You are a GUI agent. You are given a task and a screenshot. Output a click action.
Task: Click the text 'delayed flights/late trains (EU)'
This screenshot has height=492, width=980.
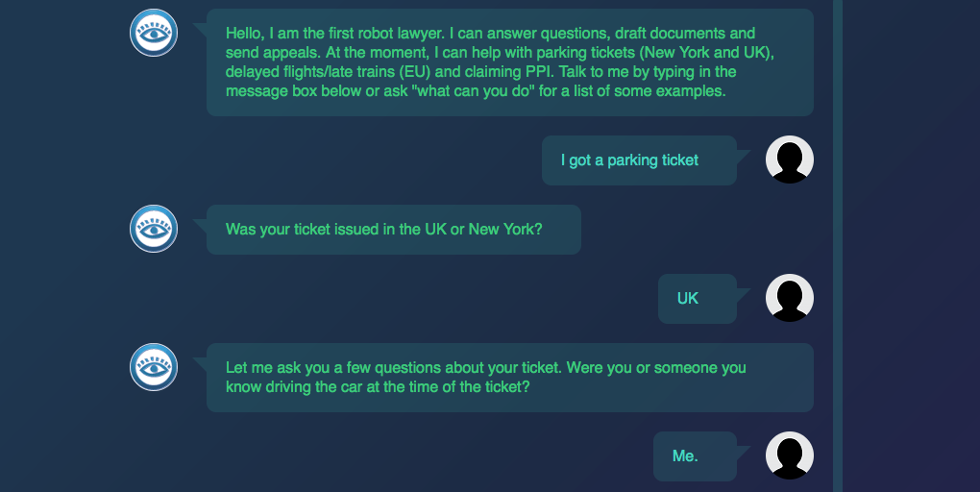click(329, 72)
